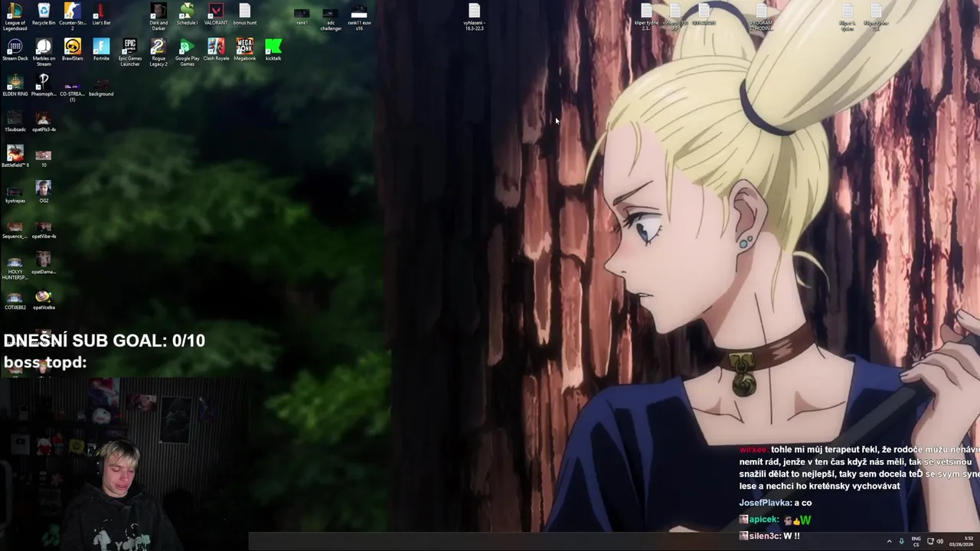The width and height of the screenshot is (980, 551).
Task: Select the Sequence_ video file
Action: click(x=15, y=229)
